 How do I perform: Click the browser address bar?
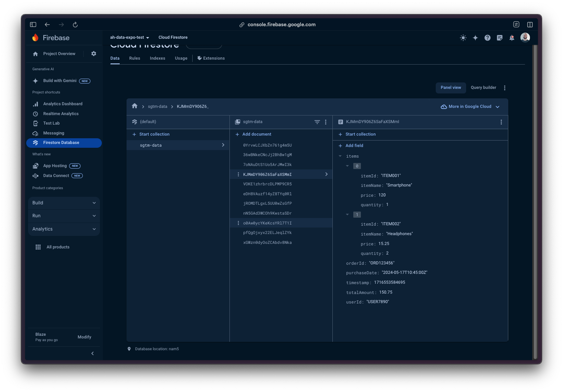coord(281,25)
